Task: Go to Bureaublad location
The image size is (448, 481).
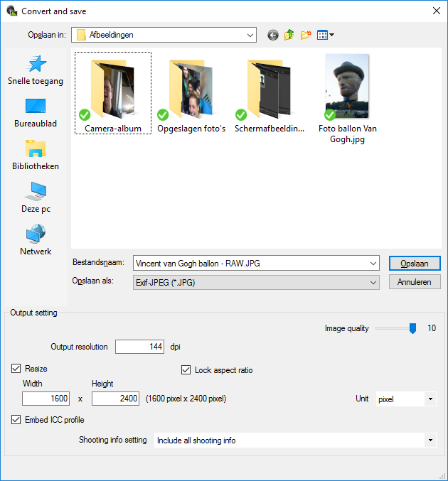Action: 36,112
